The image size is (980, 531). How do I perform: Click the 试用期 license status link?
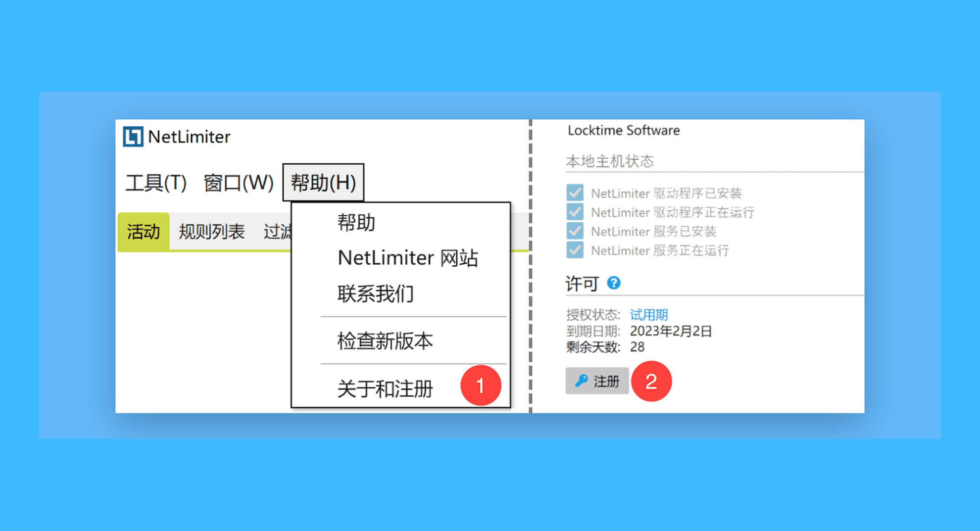(649, 314)
